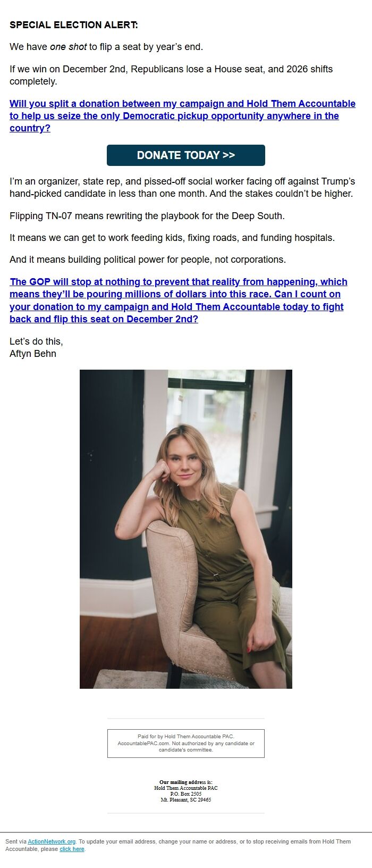
Task: Click the "Let's do this," sign-off text
Action: tap(36, 341)
